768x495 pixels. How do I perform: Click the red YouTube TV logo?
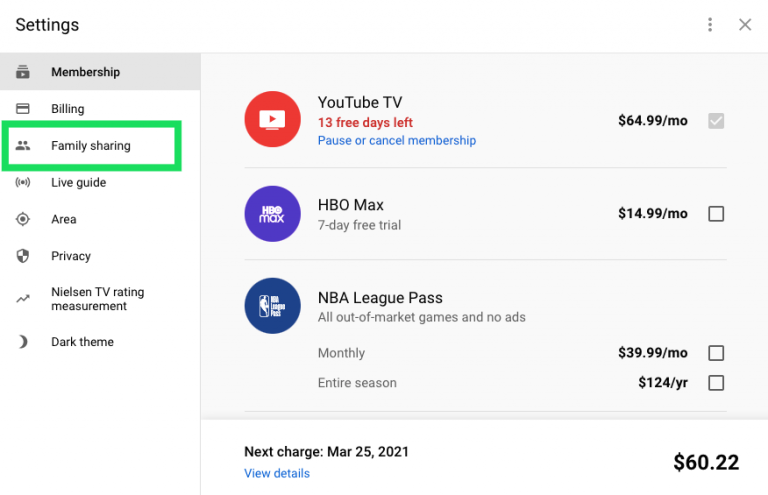pos(272,119)
